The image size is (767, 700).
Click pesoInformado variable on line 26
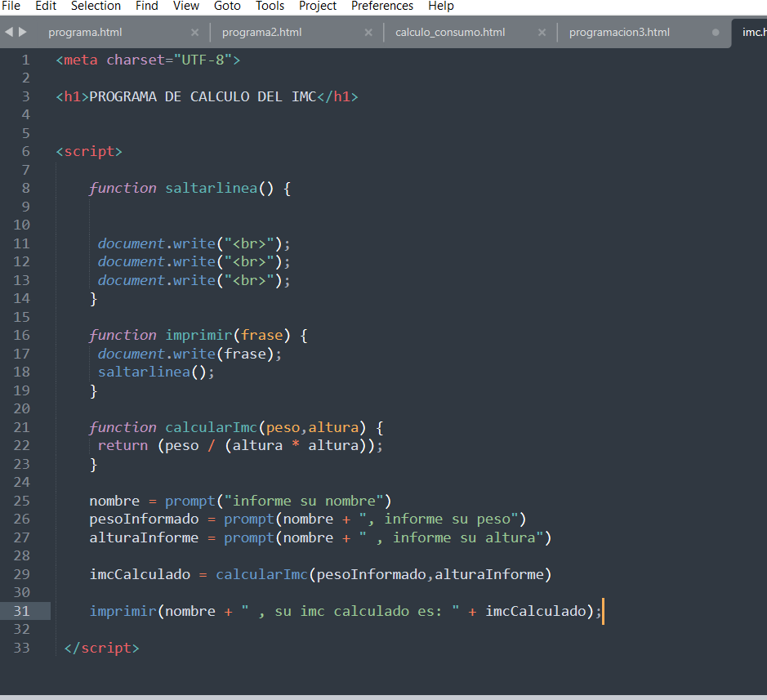[x=144, y=519]
